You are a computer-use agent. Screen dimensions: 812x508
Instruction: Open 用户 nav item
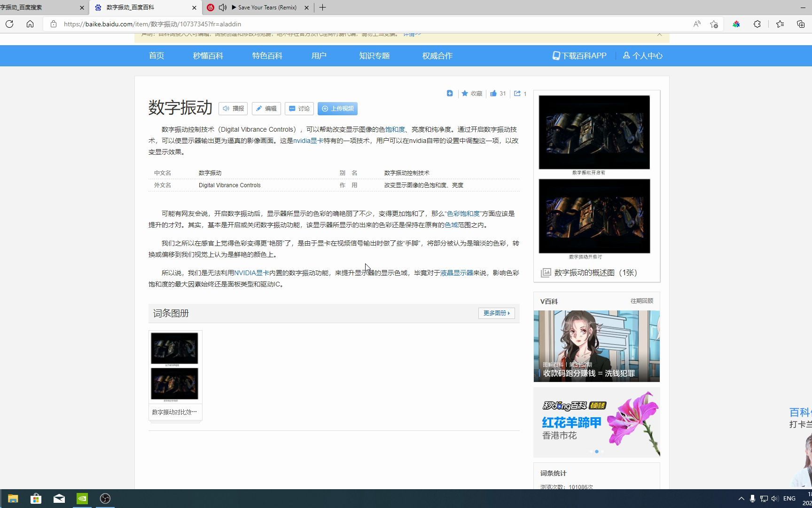[x=319, y=56]
